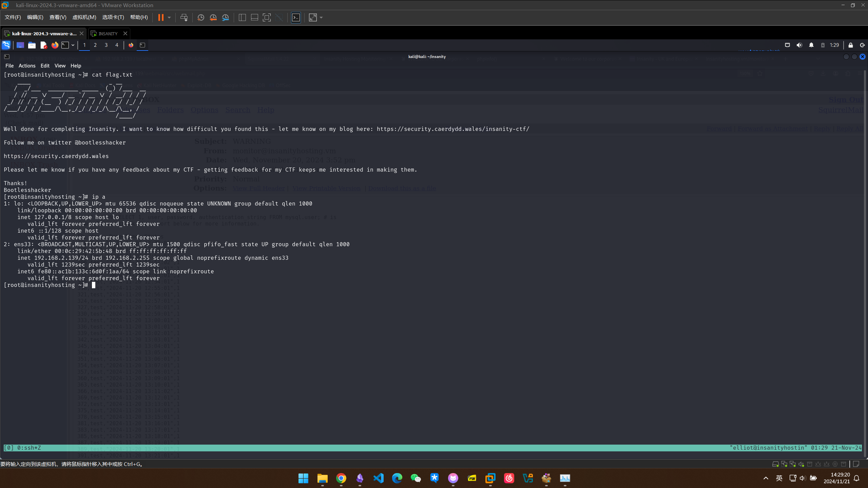This screenshot has height=488, width=868.
Task: Send Ctrl+Alt+Del to the VM
Action: [x=184, y=18]
